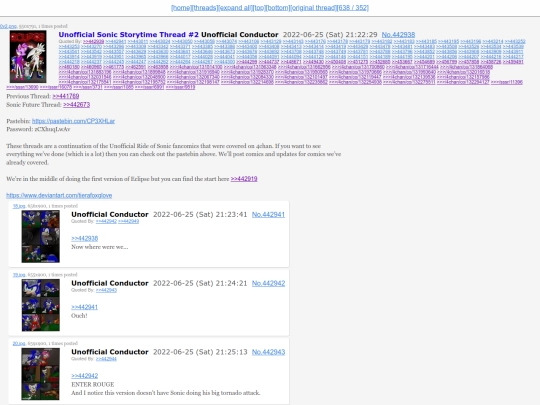Click the top link in navigation bar
Screen dimensions: 540x405
pos(259,8)
